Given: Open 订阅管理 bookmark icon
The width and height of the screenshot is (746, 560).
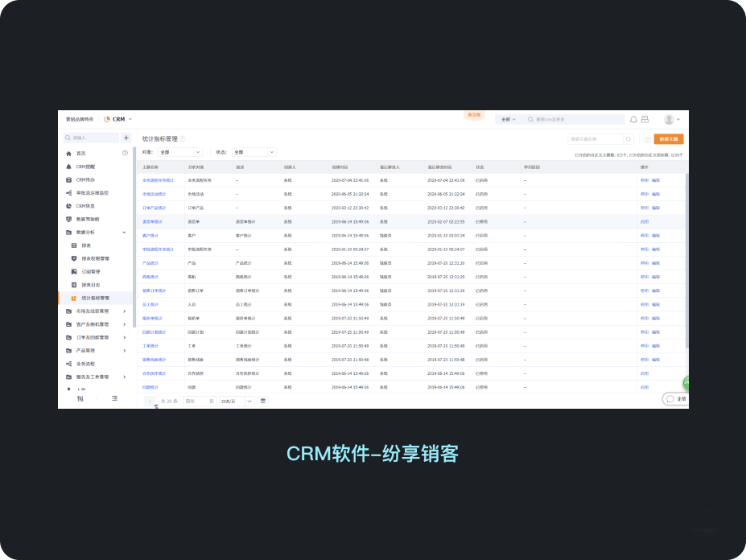Looking at the screenshot, I should tap(74, 272).
